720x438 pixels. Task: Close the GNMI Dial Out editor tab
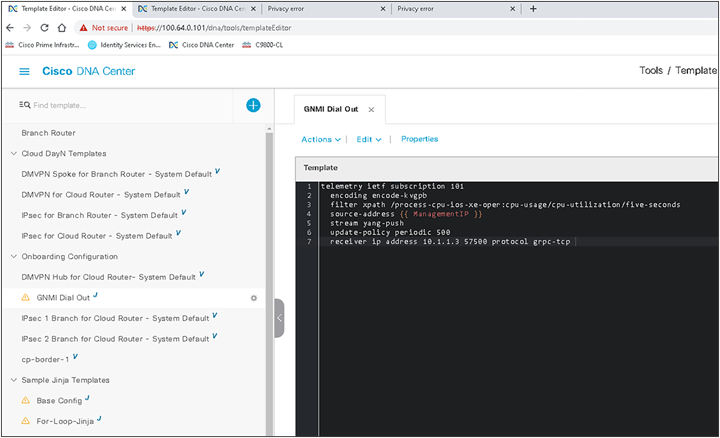371,110
